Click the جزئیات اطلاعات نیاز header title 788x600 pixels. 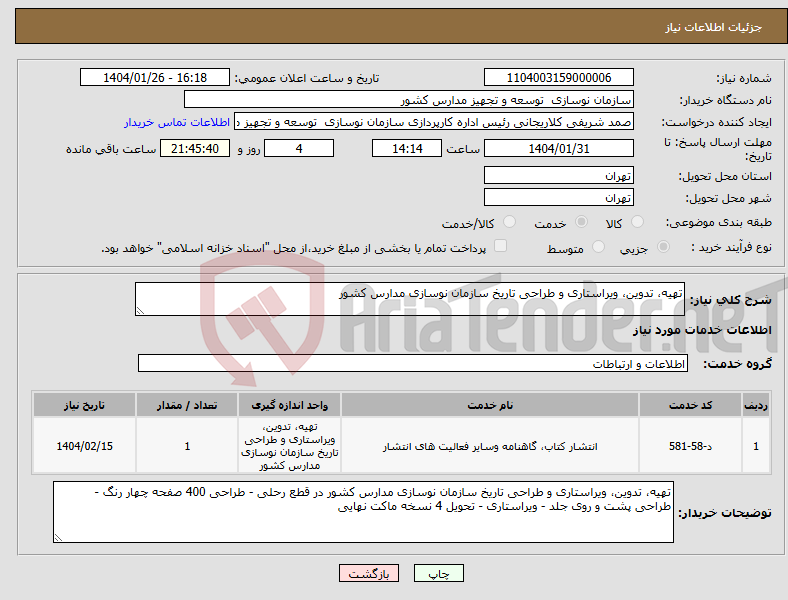[x=714, y=27]
